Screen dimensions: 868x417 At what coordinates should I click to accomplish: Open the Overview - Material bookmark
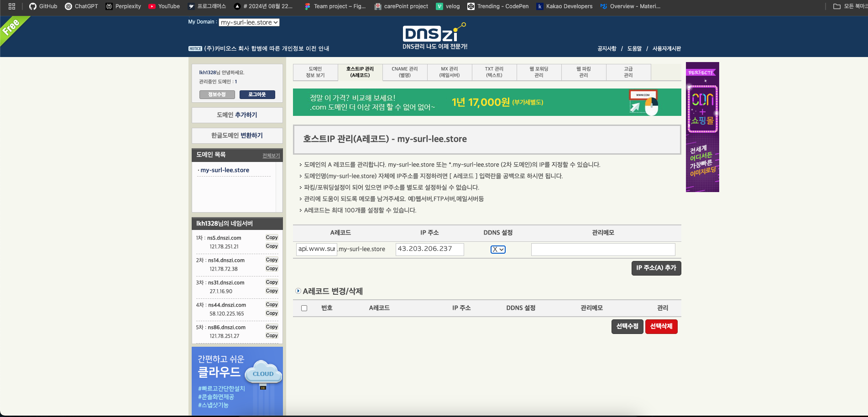coord(630,6)
